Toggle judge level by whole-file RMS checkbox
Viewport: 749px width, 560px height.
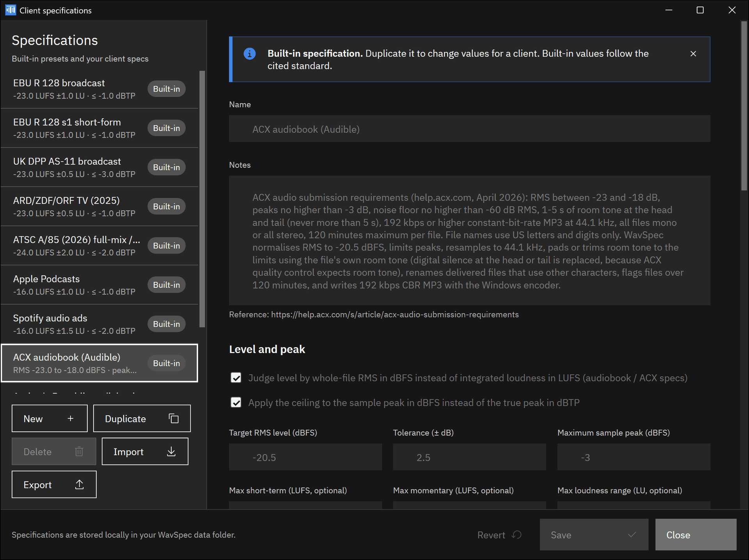(x=236, y=378)
